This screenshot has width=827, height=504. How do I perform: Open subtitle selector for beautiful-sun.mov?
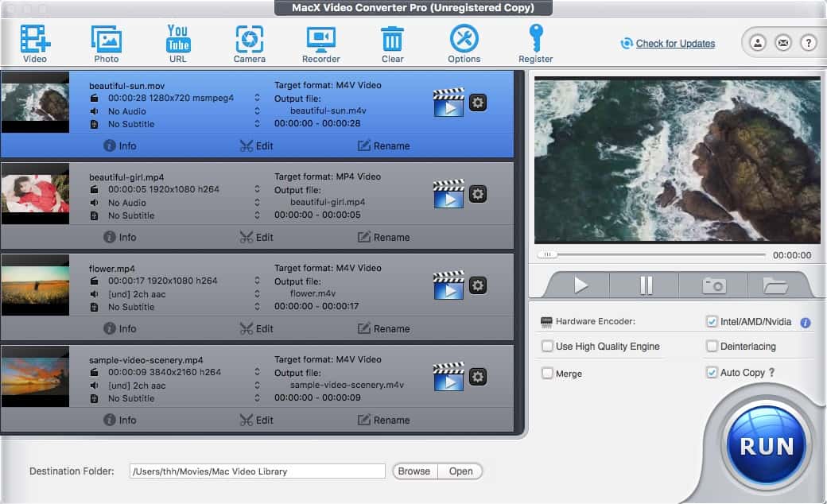point(257,124)
